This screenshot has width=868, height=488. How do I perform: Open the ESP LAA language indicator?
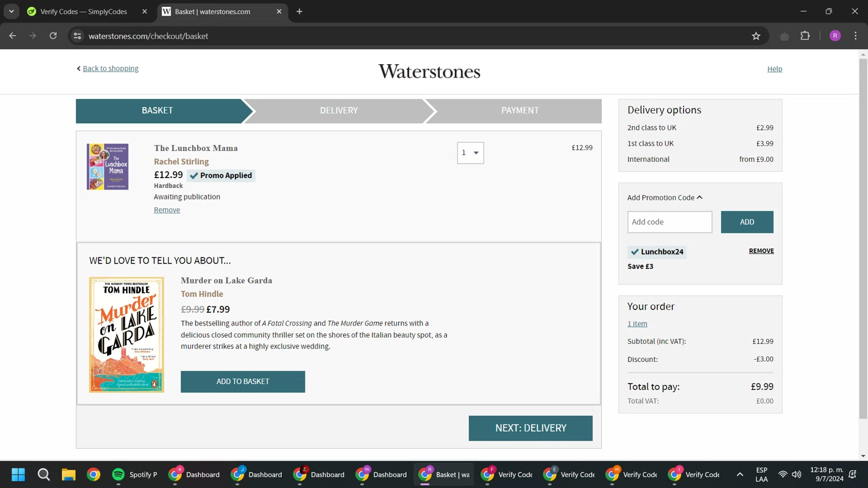point(762,475)
